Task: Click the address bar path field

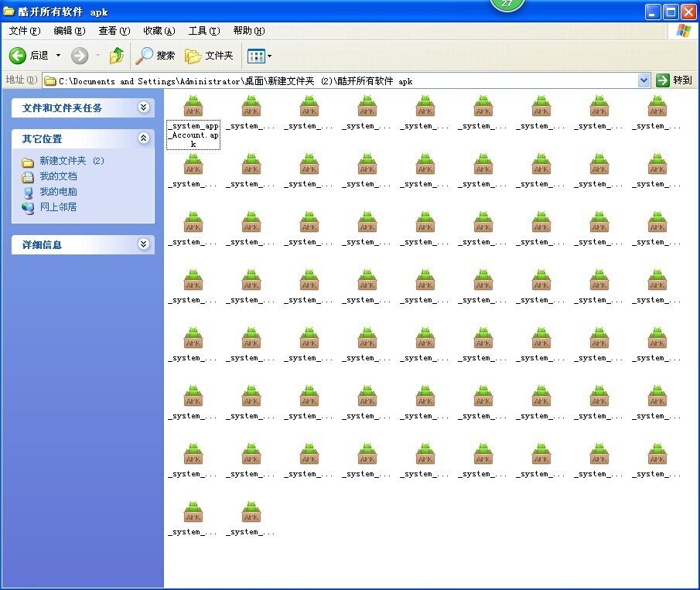Action: pos(341,80)
